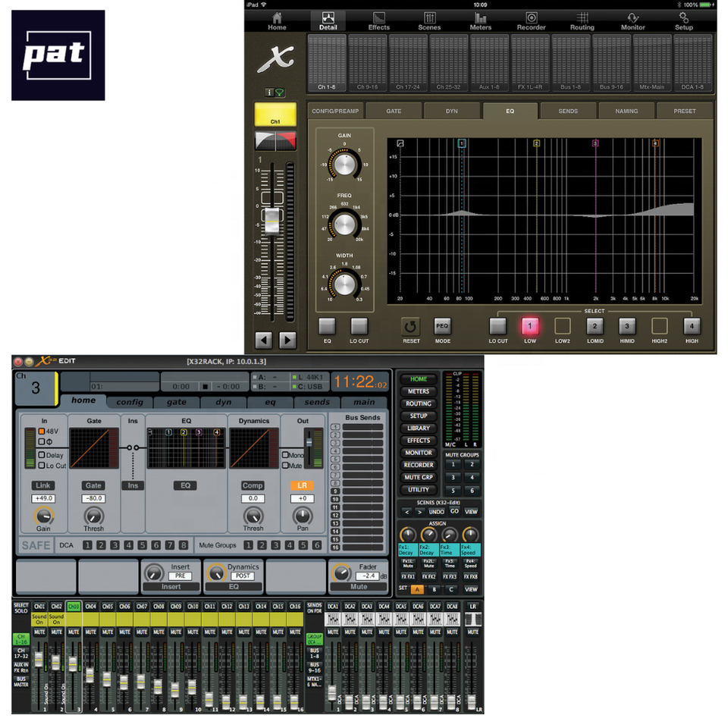Viewport: 728px width, 728px height.
Task: Enable the 48V phantom power checkbox
Action: 41,431
